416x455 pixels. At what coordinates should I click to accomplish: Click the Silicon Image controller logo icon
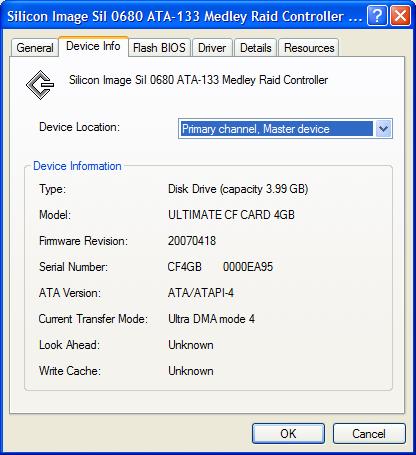pos(40,85)
